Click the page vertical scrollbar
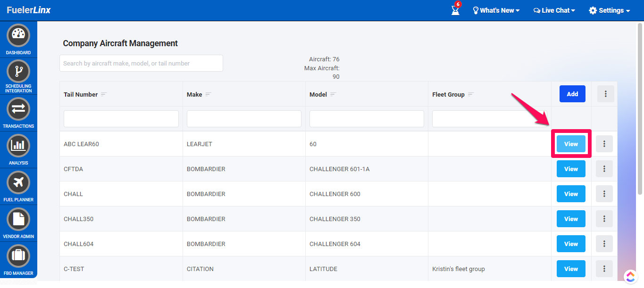The height and width of the screenshot is (288, 644). tap(640, 108)
